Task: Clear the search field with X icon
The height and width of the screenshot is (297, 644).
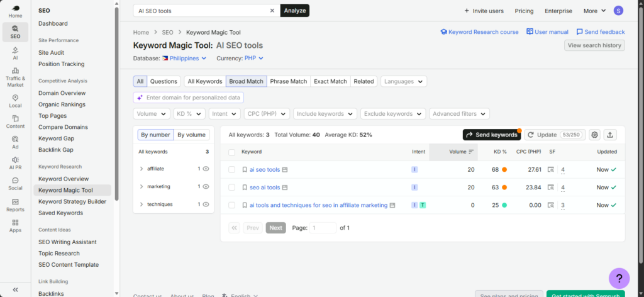Action: click(272, 11)
